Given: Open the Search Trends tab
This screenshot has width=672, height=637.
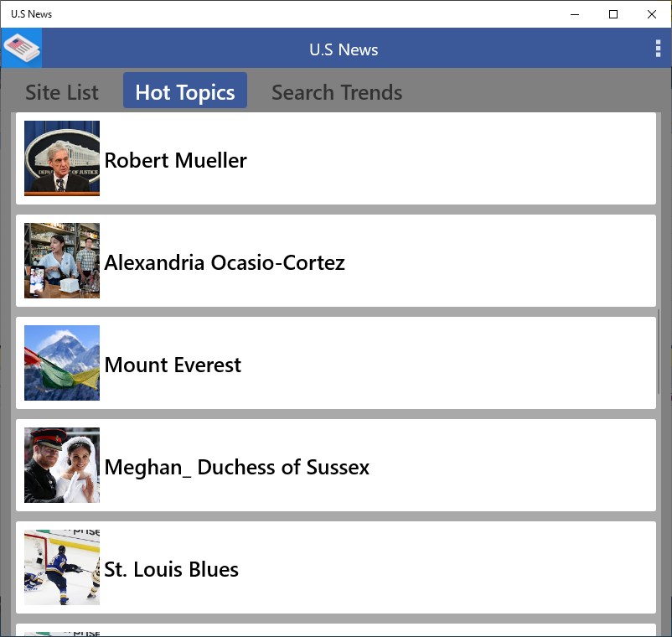Looking at the screenshot, I should pos(337,92).
